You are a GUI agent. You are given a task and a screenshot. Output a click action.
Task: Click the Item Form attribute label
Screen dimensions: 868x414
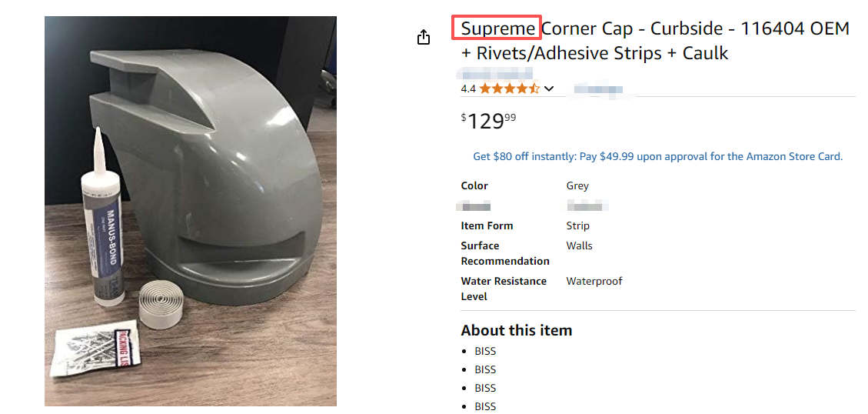(x=487, y=225)
